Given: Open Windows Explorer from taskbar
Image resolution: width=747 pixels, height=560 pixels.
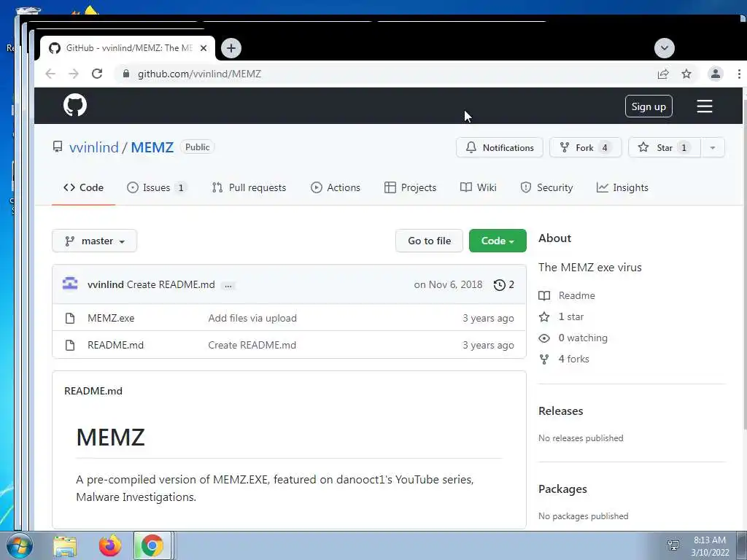Looking at the screenshot, I should (65, 546).
